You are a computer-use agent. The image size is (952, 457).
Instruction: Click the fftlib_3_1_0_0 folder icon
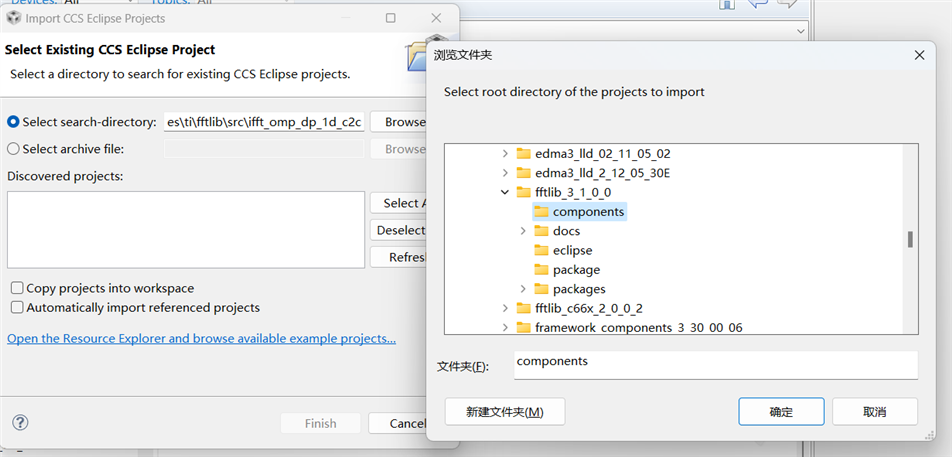523,192
